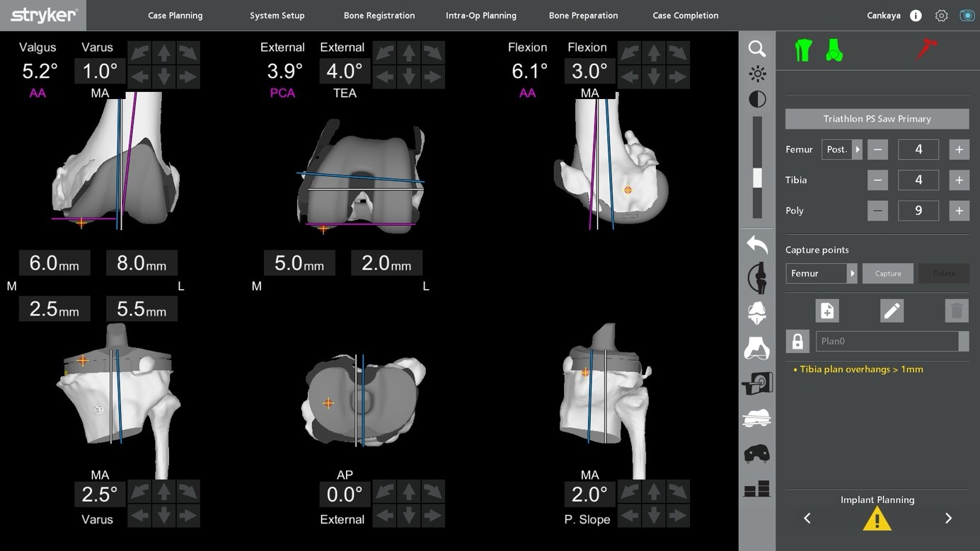
Task: Click the pencil edit plan icon
Action: [x=892, y=310]
